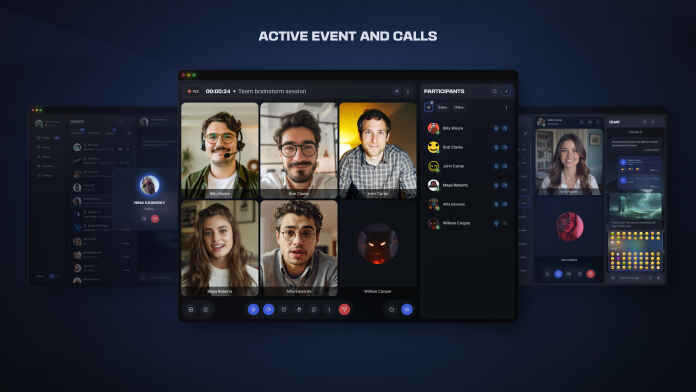Click the grey button beside red decline, left window
The height and width of the screenshot is (392, 696).
click(x=144, y=218)
